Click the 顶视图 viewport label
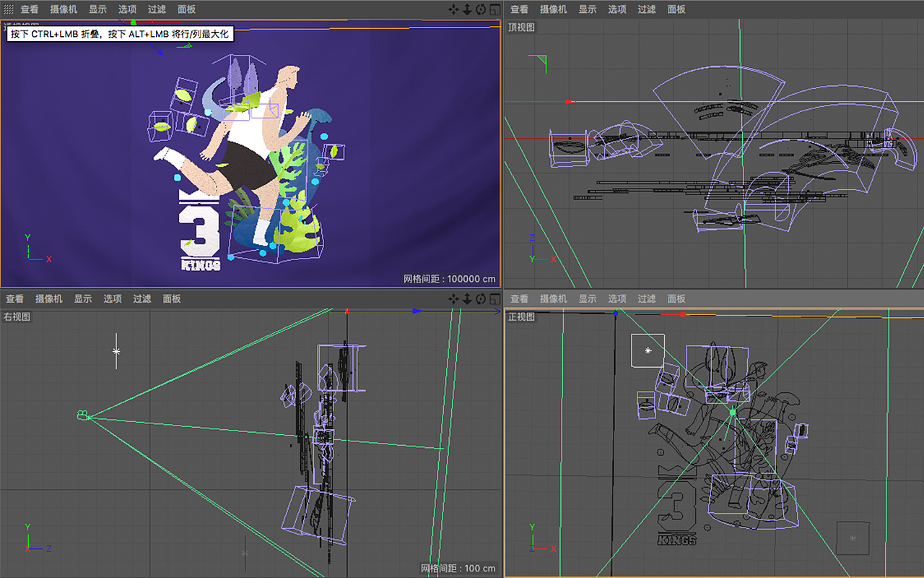This screenshot has height=578, width=924. point(522,27)
